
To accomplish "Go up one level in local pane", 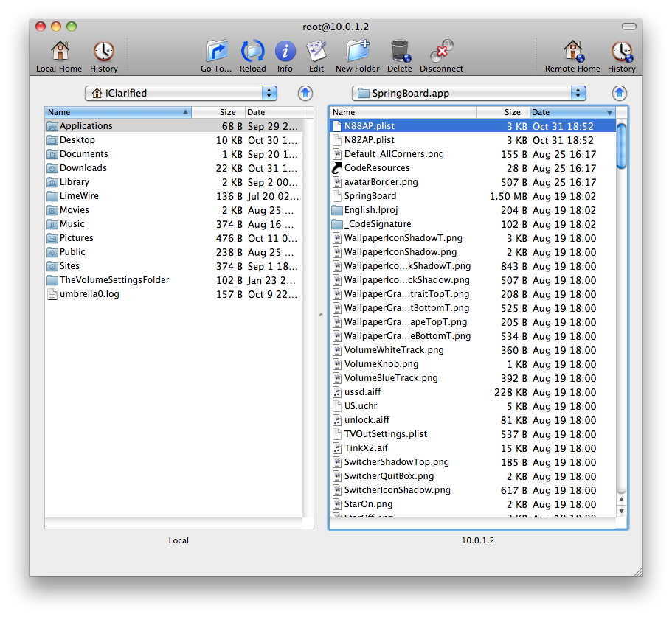I will [305, 93].
